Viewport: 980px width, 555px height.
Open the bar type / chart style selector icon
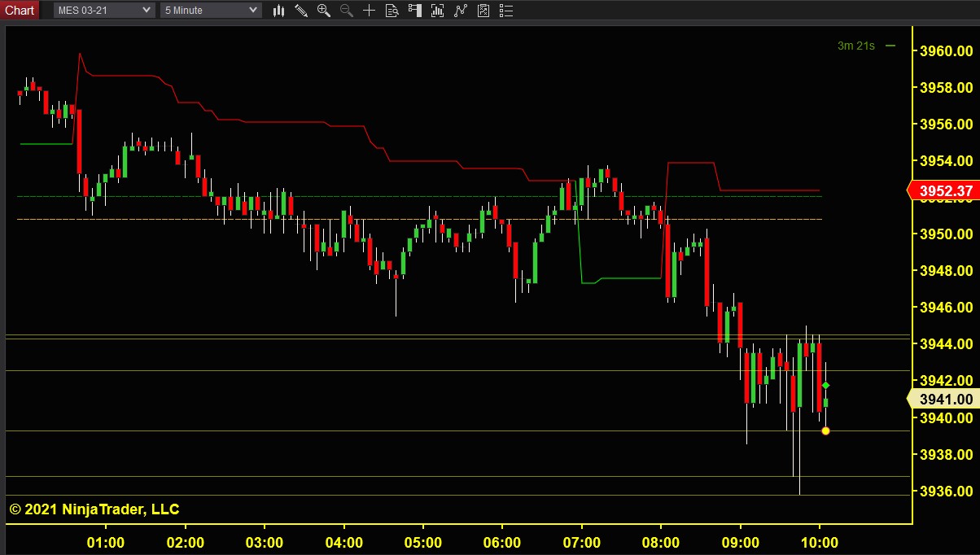(x=279, y=11)
